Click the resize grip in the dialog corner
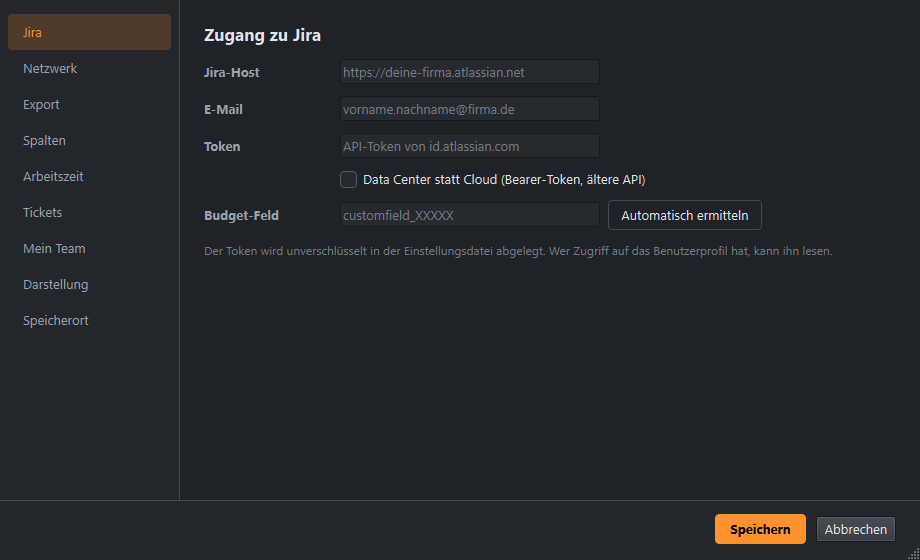Viewport: 920px width, 560px height. point(914,554)
